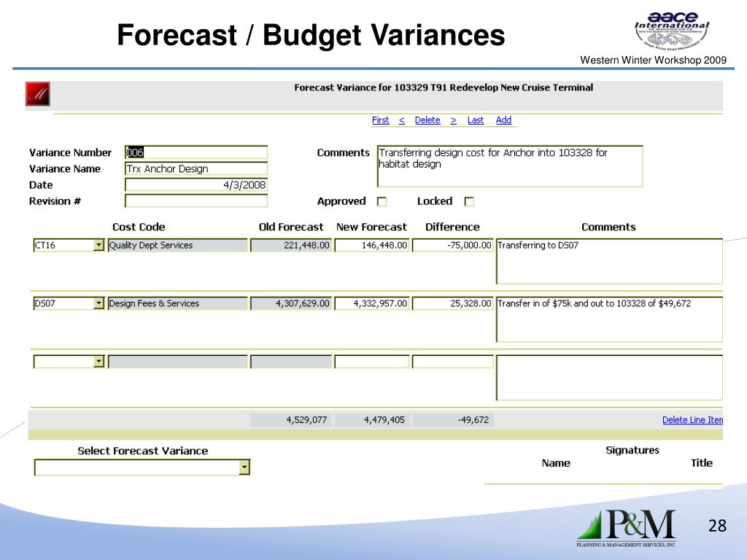Click the 'Western Winter Workshop 2009' text
Viewport: 747px width, 560px height.
click(653, 60)
